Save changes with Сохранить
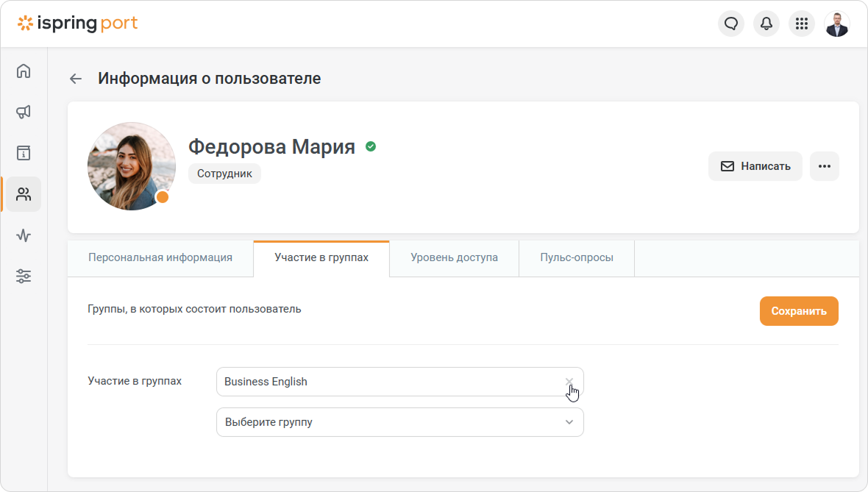Screen dimensions: 868x492 pos(799,311)
